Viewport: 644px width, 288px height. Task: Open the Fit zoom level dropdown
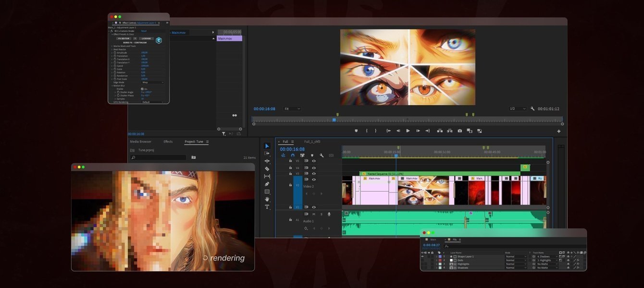tap(292, 109)
